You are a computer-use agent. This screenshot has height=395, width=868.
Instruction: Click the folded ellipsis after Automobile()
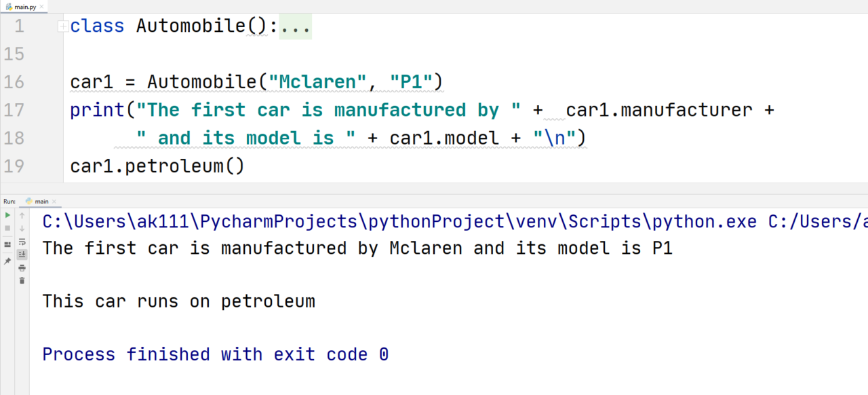click(295, 26)
